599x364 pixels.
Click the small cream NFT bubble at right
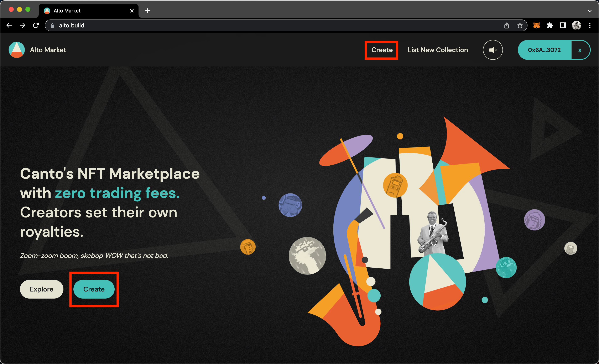pos(571,248)
